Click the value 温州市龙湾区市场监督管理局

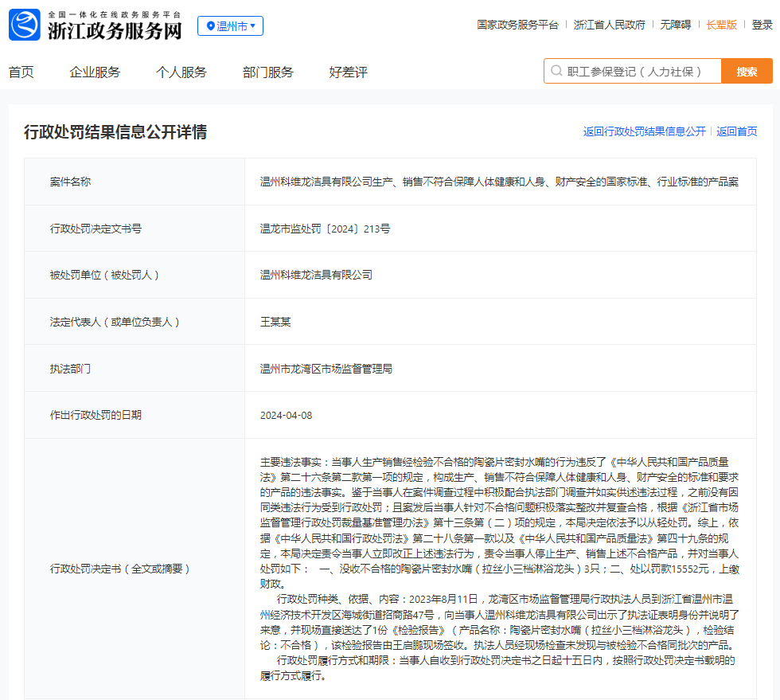point(326,369)
